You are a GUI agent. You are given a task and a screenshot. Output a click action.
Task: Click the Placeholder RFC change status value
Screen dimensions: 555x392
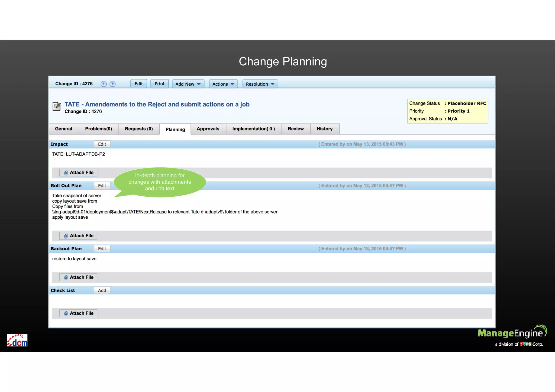pyautogui.click(x=467, y=103)
